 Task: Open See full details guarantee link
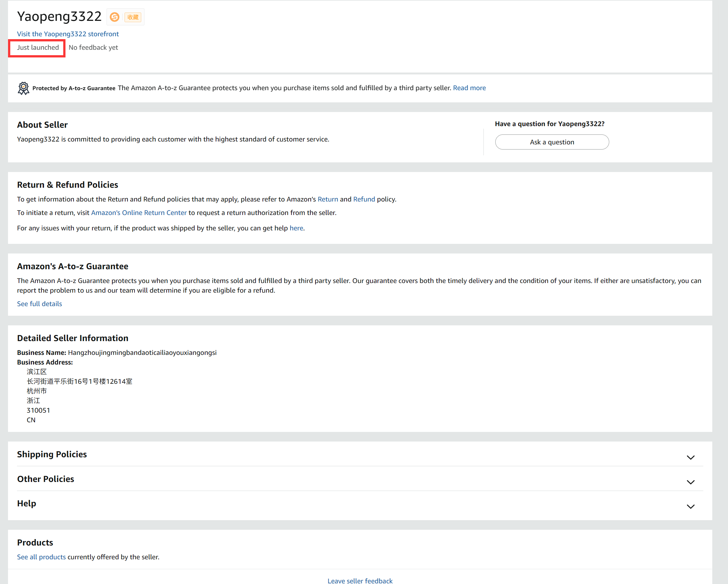point(39,304)
